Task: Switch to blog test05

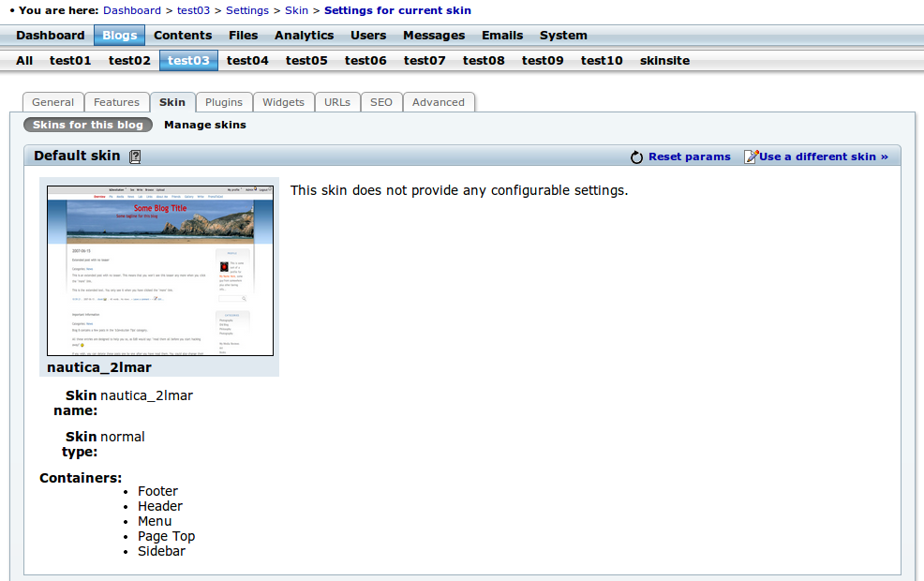Action: tap(306, 61)
